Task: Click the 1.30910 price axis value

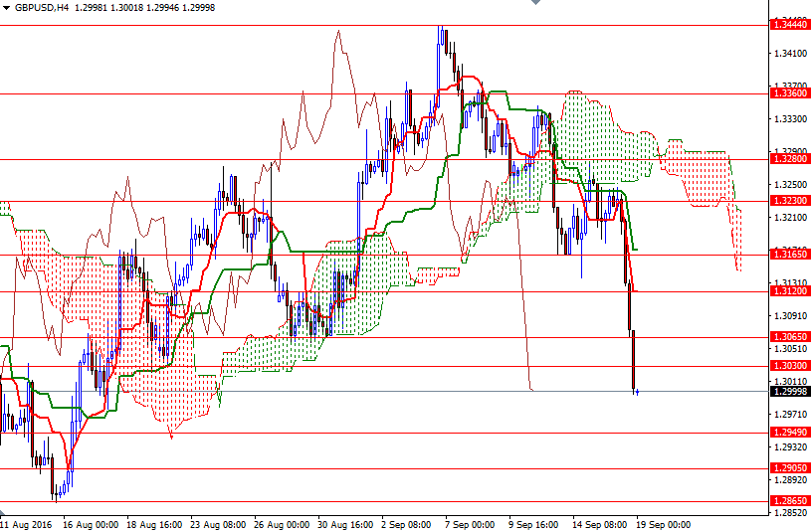Action: point(790,315)
